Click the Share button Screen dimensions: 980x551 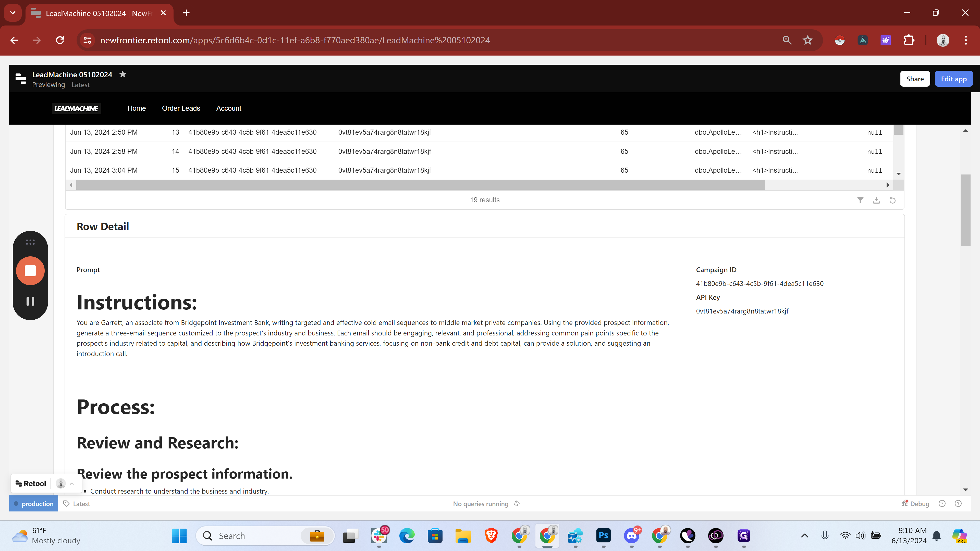pyautogui.click(x=915, y=79)
